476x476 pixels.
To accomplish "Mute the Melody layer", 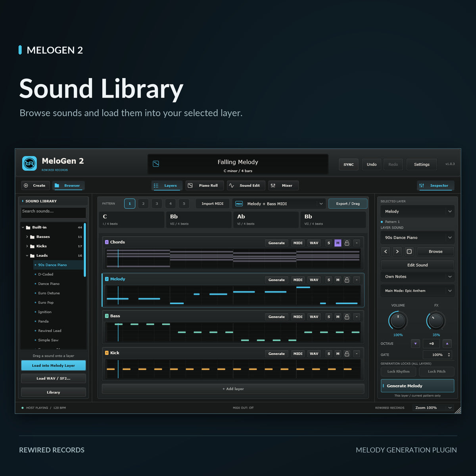I will pos(338,280).
